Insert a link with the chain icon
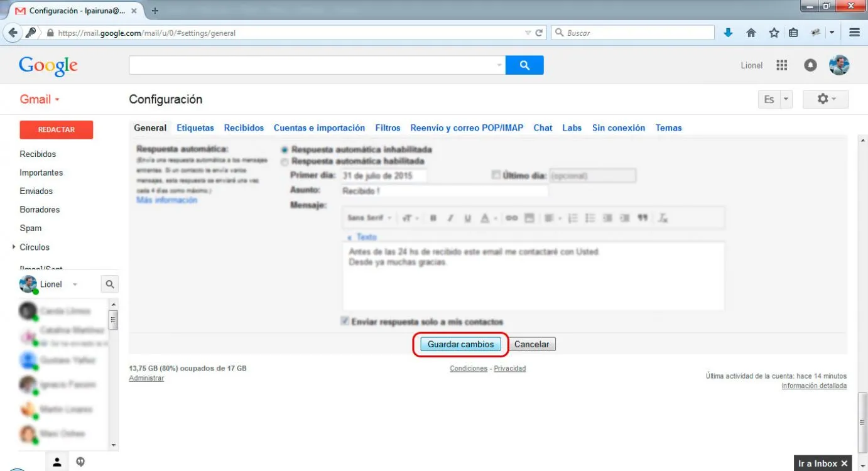This screenshot has width=868, height=471. pyautogui.click(x=512, y=218)
